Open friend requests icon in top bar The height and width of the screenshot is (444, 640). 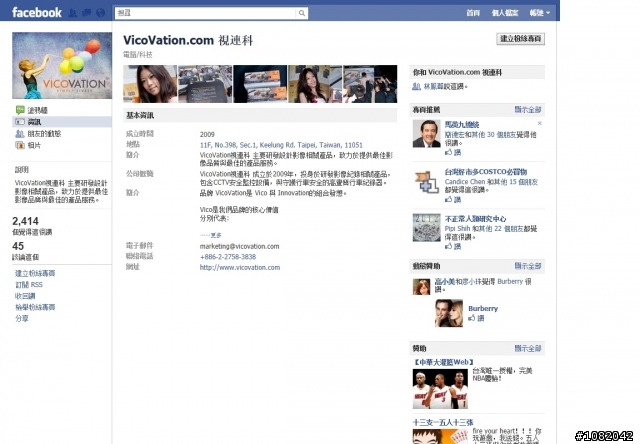pos(73,13)
